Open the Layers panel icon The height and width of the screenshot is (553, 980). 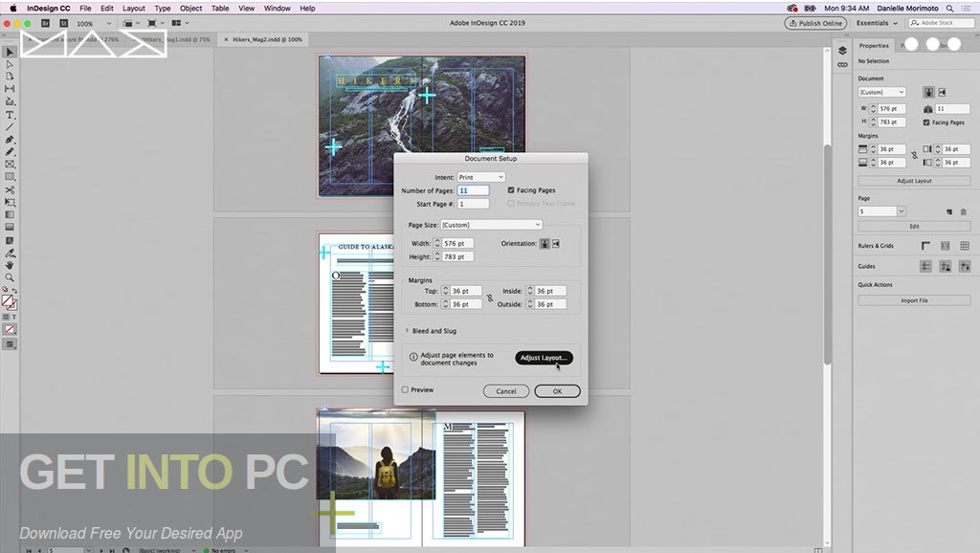pos(842,51)
